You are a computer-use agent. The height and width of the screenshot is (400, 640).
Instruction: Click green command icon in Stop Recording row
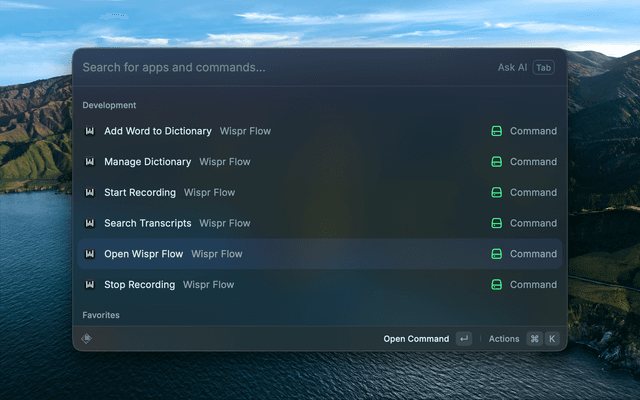coord(496,285)
